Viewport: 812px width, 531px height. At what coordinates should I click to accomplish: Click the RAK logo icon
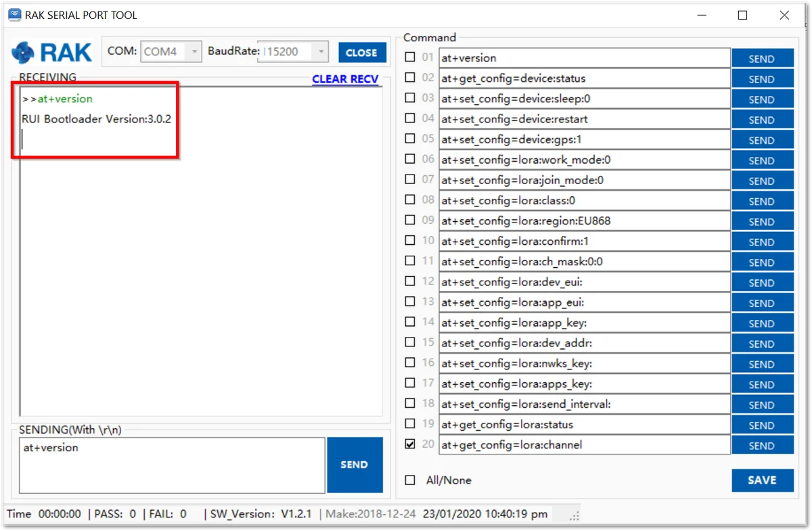[x=51, y=51]
